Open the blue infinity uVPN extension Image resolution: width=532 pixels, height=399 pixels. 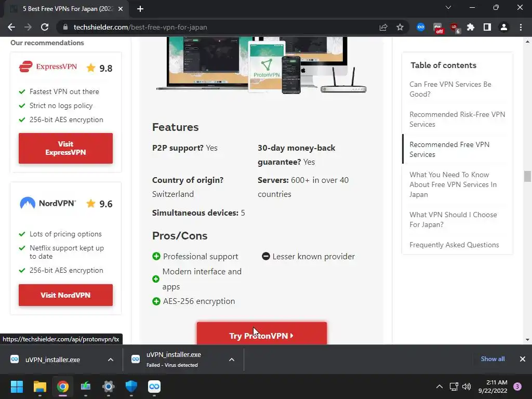pyautogui.click(x=421, y=27)
